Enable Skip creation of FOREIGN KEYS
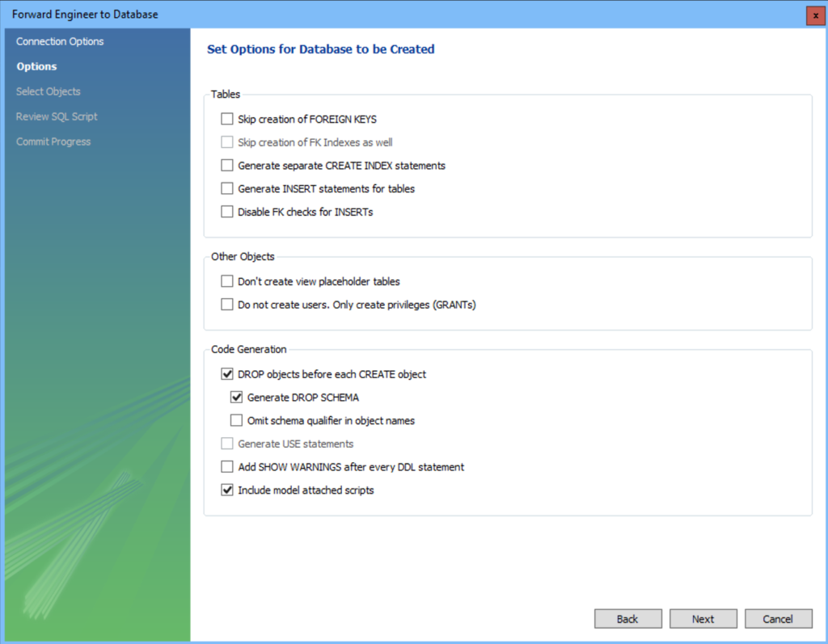828x644 pixels. pyautogui.click(x=227, y=119)
